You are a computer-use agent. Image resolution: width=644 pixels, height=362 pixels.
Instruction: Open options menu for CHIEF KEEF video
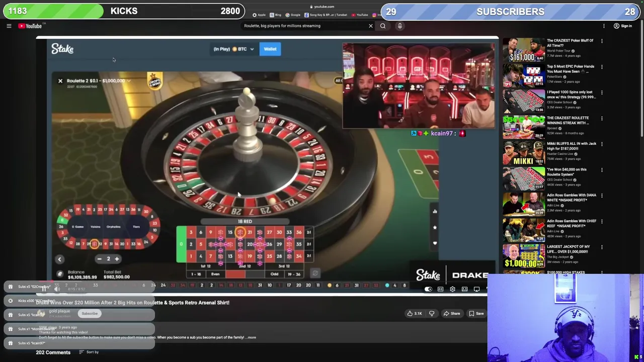click(x=602, y=221)
